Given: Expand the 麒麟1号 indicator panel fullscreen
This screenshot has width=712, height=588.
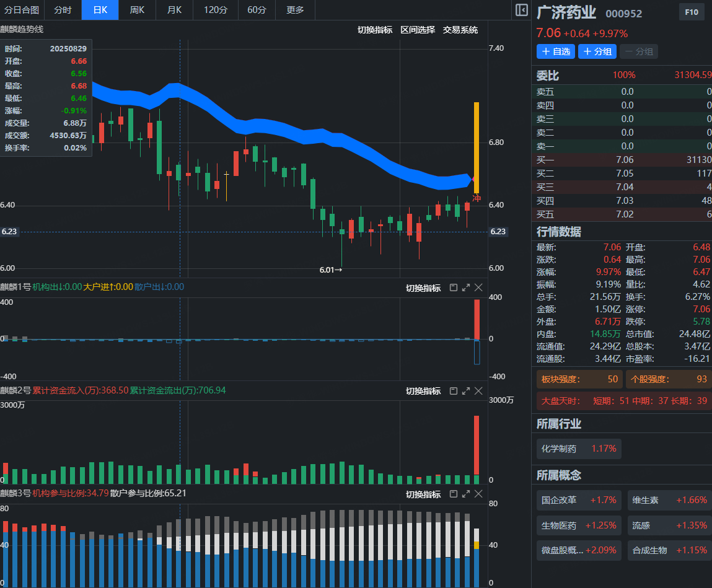Looking at the screenshot, I should coord(465,287).
